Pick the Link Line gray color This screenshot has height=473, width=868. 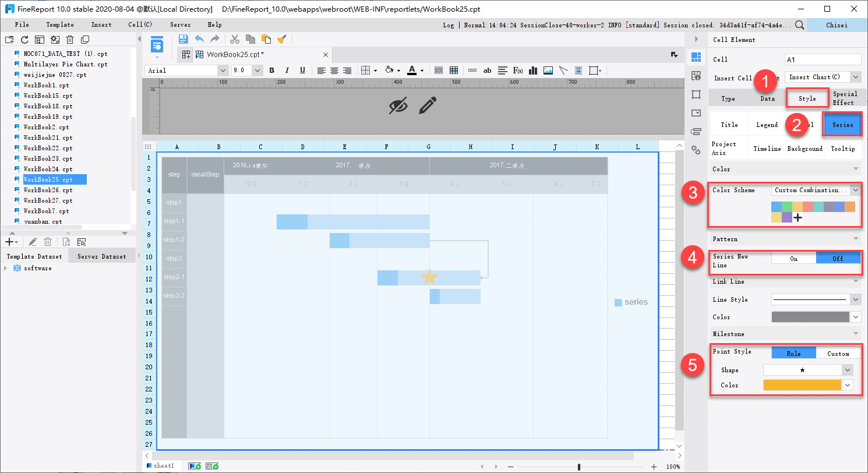click(810, 317)
